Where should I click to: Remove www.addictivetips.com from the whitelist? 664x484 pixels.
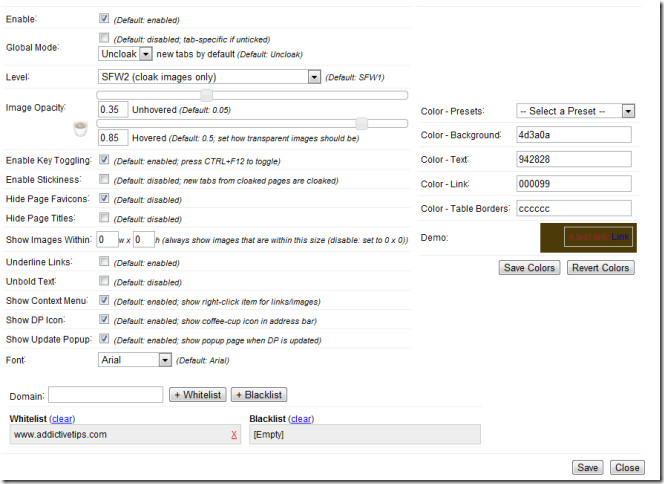point(234,435)
